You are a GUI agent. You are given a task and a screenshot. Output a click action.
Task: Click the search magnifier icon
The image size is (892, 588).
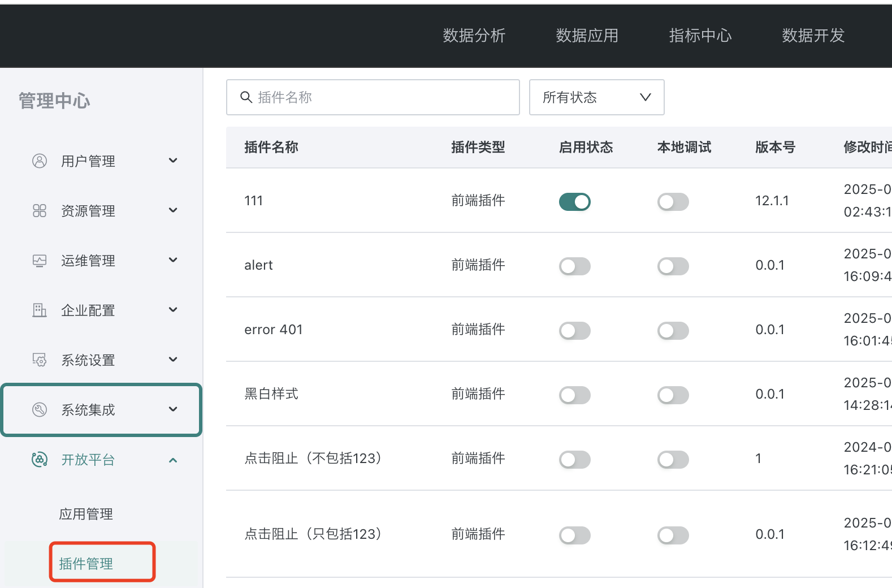[x=246, y=97]
